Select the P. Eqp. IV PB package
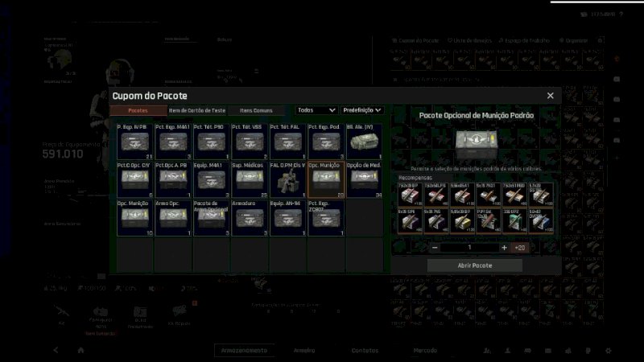 (134, 142)
